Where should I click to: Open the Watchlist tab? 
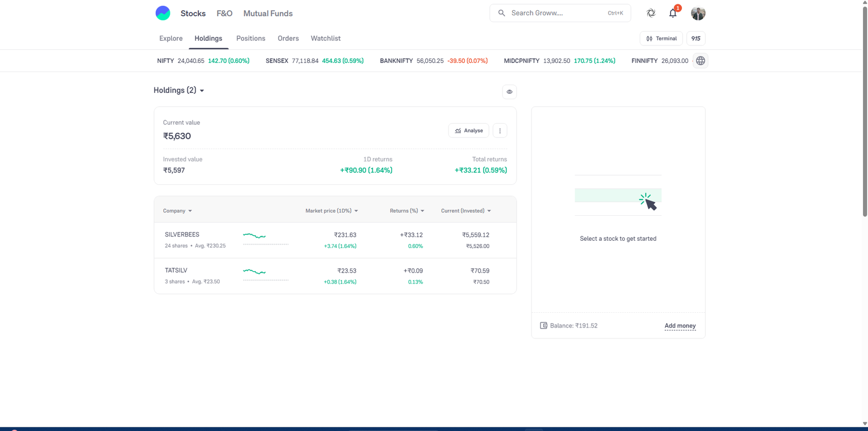tap(325, 38)
